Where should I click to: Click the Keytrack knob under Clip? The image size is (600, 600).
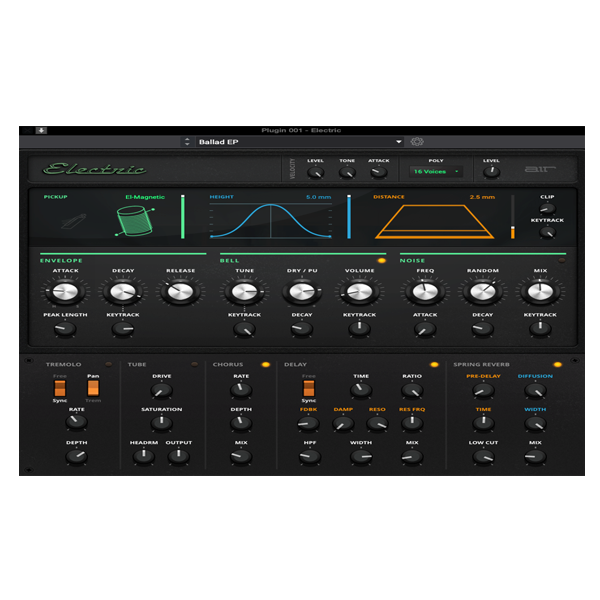547,232
